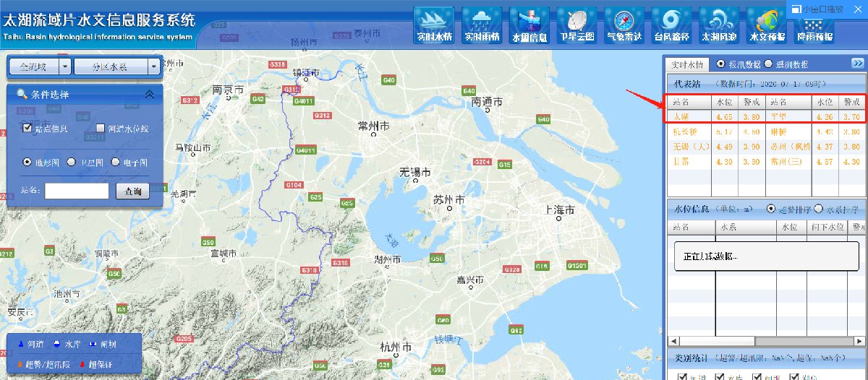
Task: Select the 地形图 terrain map radio
Action: (x=27, y=163)
